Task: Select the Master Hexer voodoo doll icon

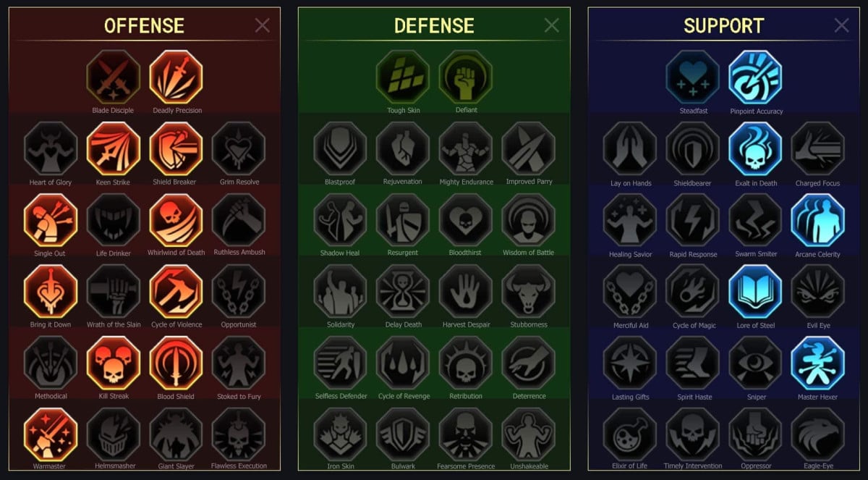Action: [818, 363]
